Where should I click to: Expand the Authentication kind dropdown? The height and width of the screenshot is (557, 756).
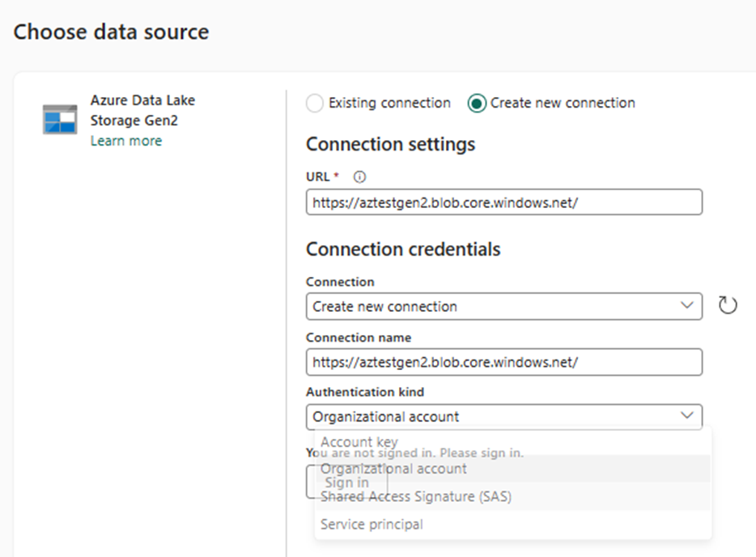(x=503, y=417)
